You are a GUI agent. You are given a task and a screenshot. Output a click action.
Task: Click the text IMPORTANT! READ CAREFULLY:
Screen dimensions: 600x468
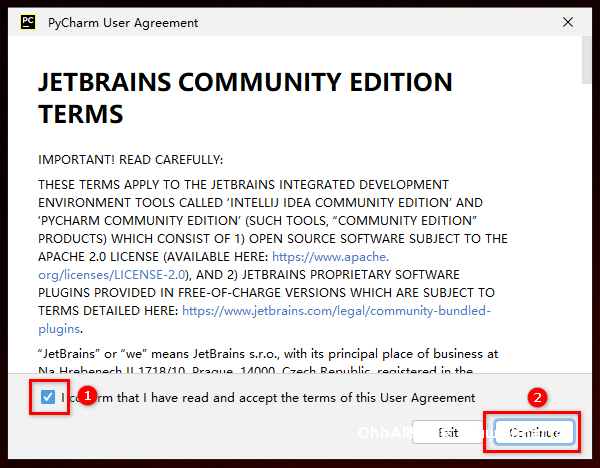130,160
